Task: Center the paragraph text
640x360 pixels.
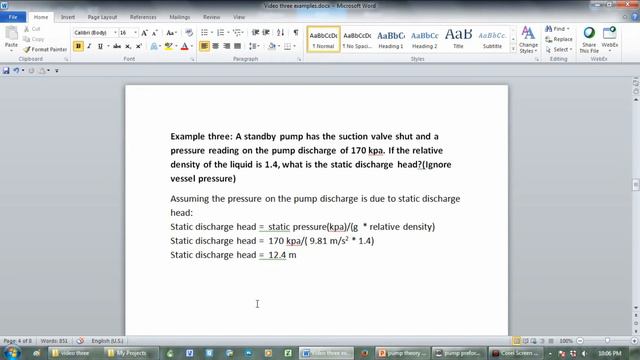Action: pyautogui.click(x=216, y=46)
